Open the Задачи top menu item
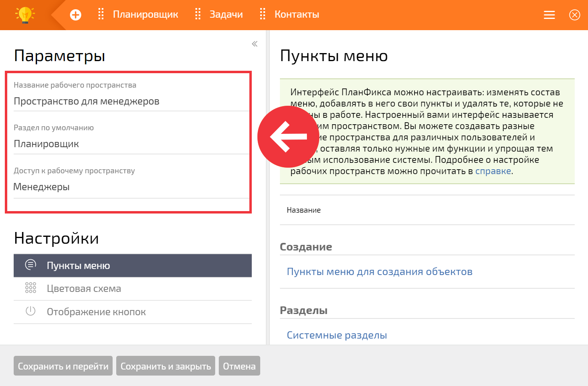This screenshot has width=588, height=386. tap(226, 14)
